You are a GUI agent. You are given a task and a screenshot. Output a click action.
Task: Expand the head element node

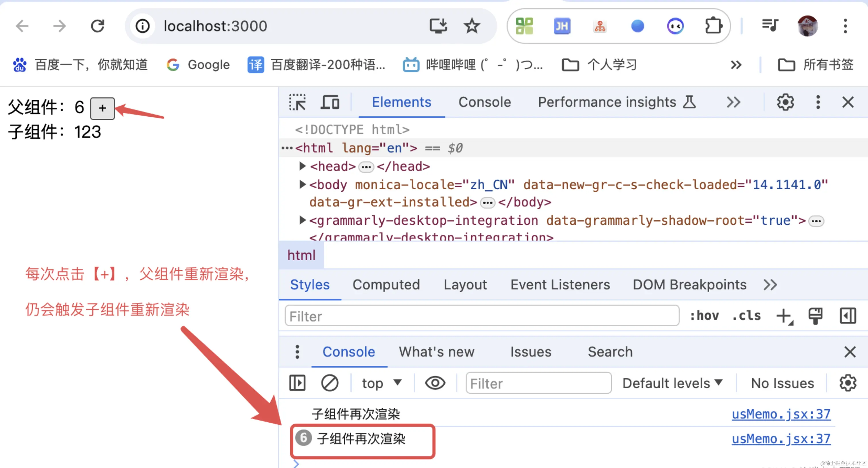[302, 166]
